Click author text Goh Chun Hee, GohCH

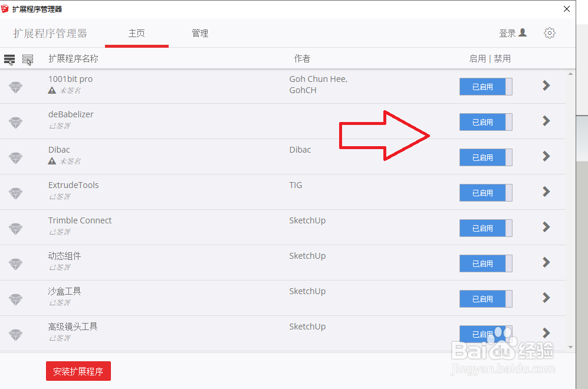318,85
